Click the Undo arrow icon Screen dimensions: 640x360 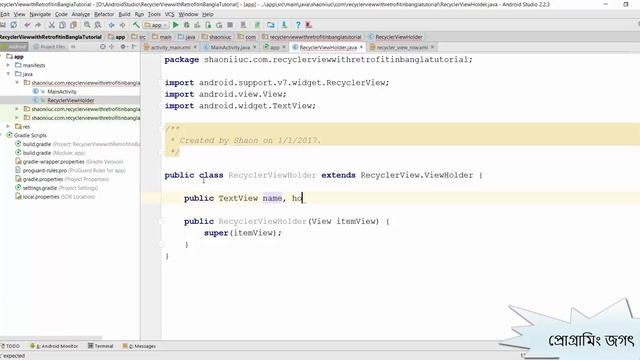pos(27,25)
